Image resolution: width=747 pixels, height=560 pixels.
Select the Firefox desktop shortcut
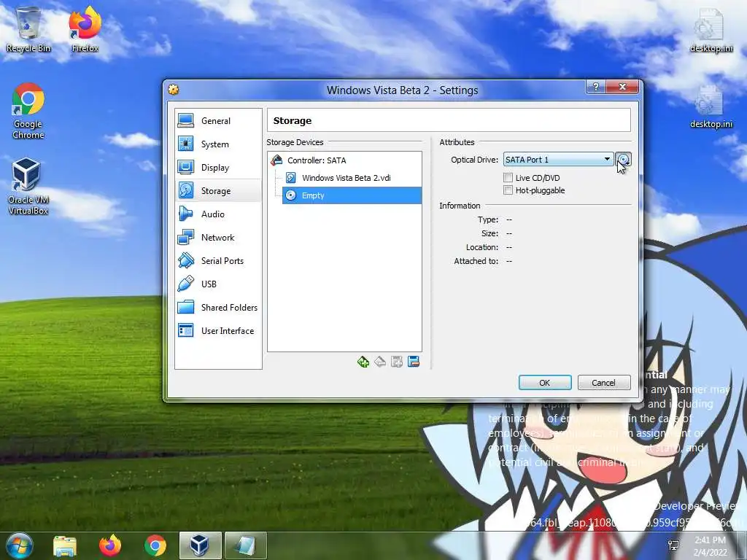[x=85, y=29]
